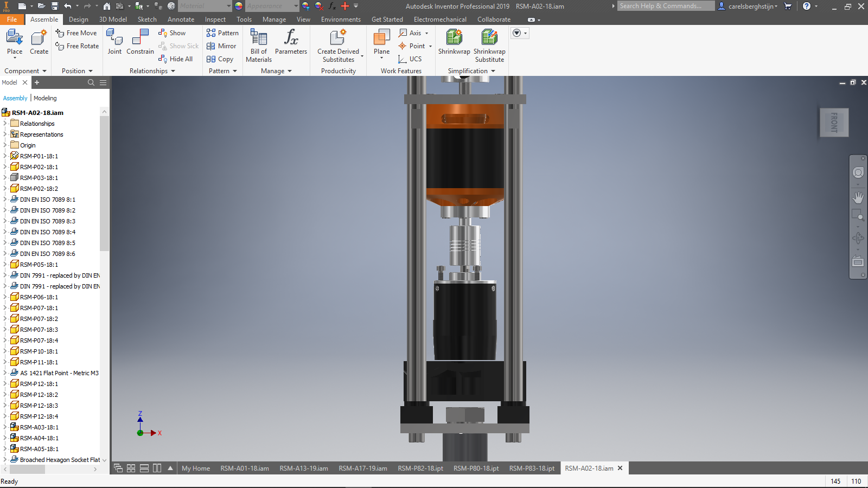Screen dimensions: 868x488
Task: Open the Relationships panel dropdown
Action: pos(152,71)
